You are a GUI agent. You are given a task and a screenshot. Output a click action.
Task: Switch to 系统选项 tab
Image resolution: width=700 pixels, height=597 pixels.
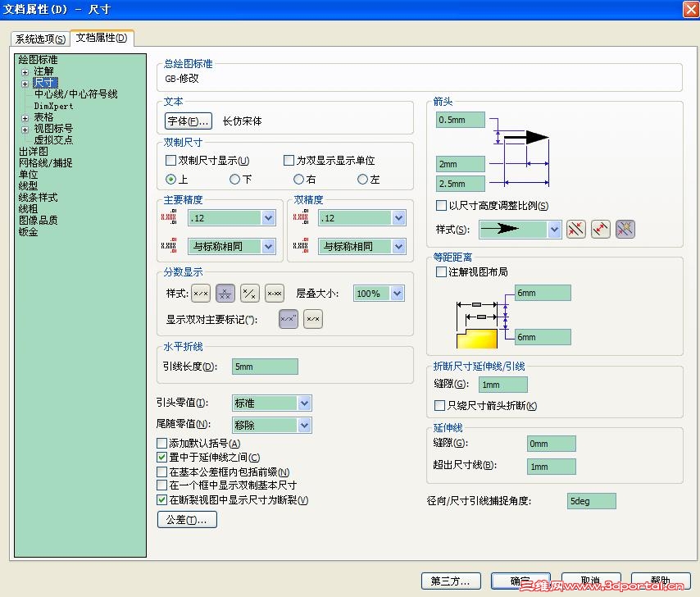41,39
